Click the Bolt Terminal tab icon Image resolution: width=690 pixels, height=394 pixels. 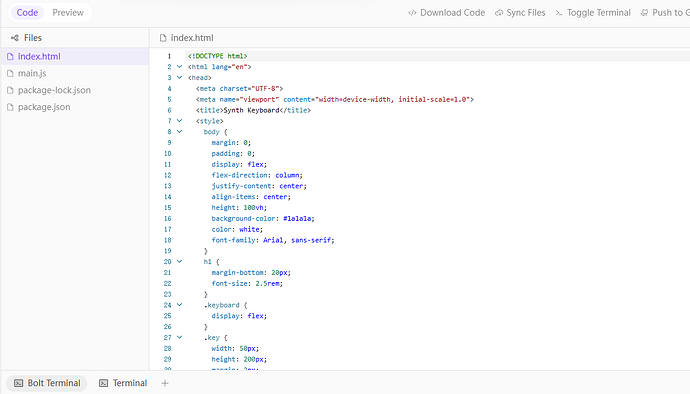point(18,383)
